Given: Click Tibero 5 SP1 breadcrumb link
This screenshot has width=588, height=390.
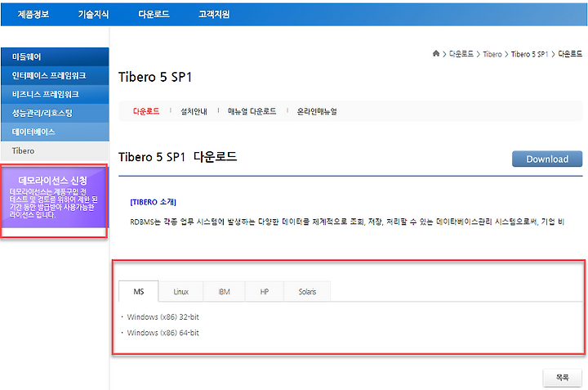Looking at the screenshot, I should coord(529,54).
